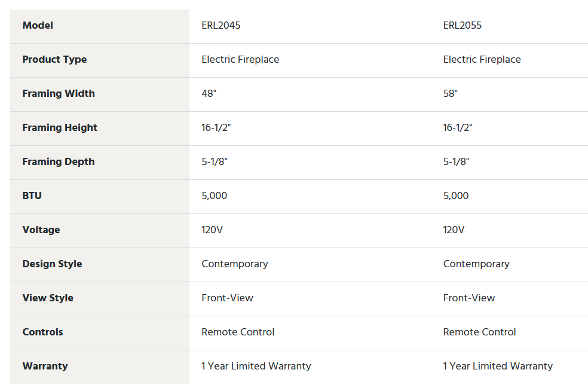Select the 120V value for ERL2045

coord(212,230)
